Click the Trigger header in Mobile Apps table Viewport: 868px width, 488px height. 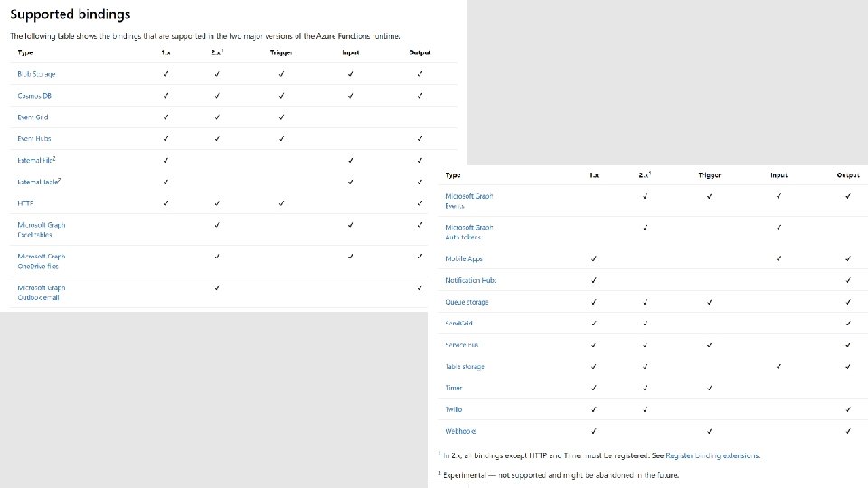pos(709,174)
